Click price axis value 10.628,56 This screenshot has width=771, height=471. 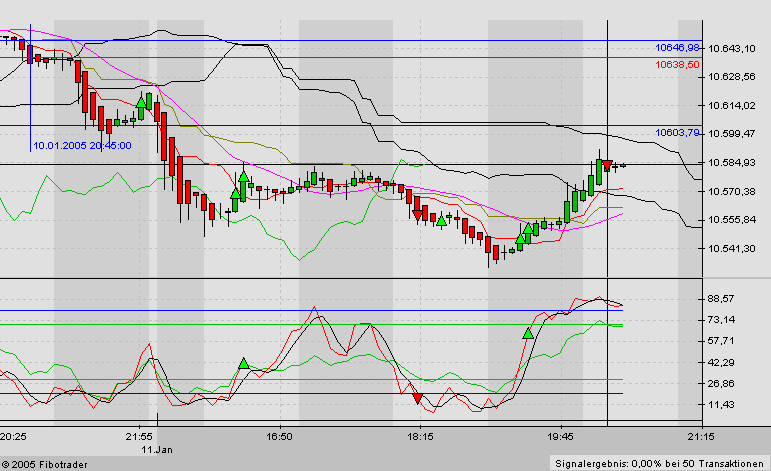coord(732,77)
